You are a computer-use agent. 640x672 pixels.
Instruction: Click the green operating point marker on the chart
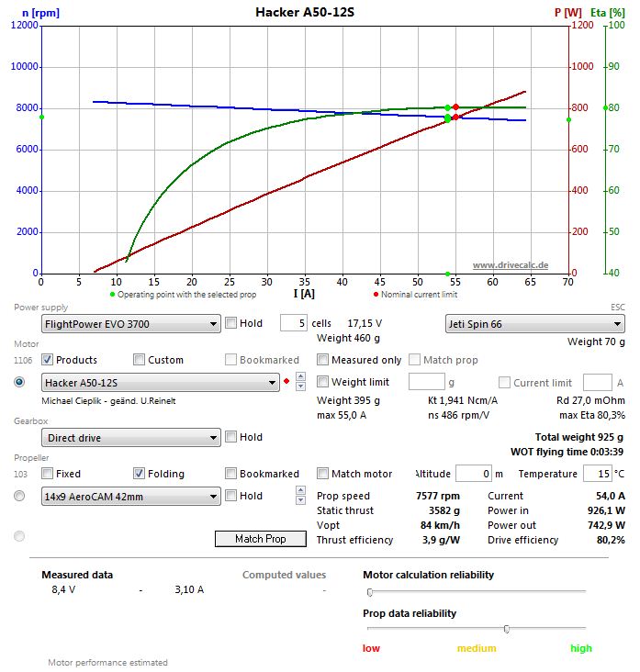click(x=448, y=118)
